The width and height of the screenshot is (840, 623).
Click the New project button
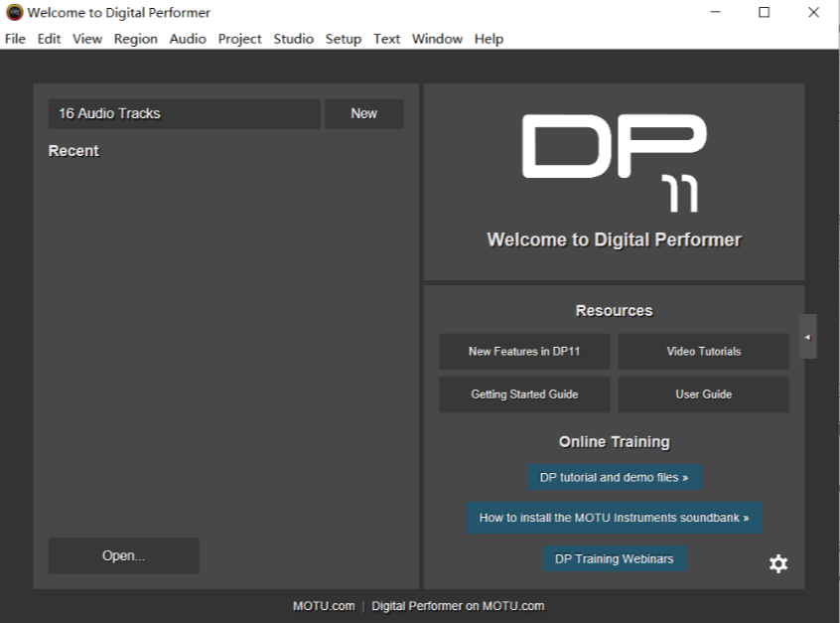363,113
